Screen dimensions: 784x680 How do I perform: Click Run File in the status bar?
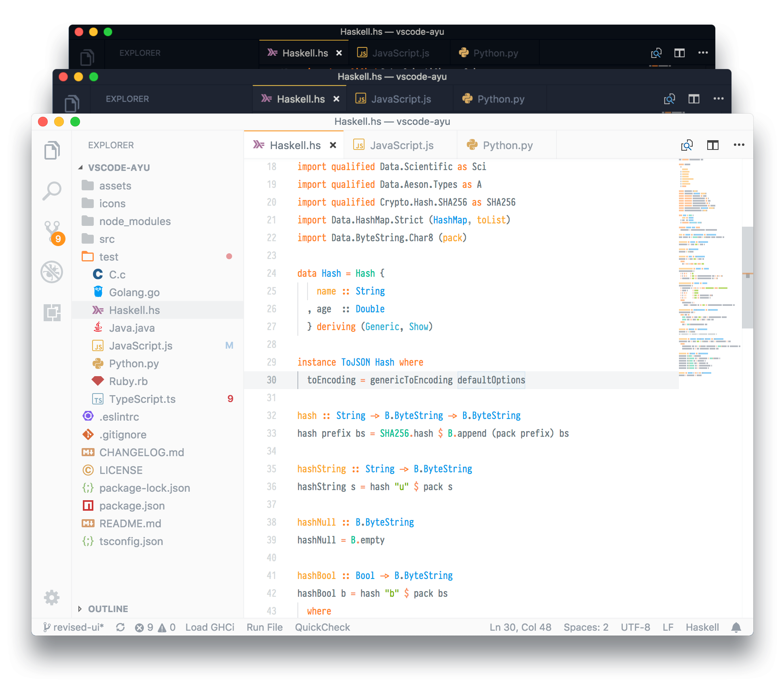point(264,627)
